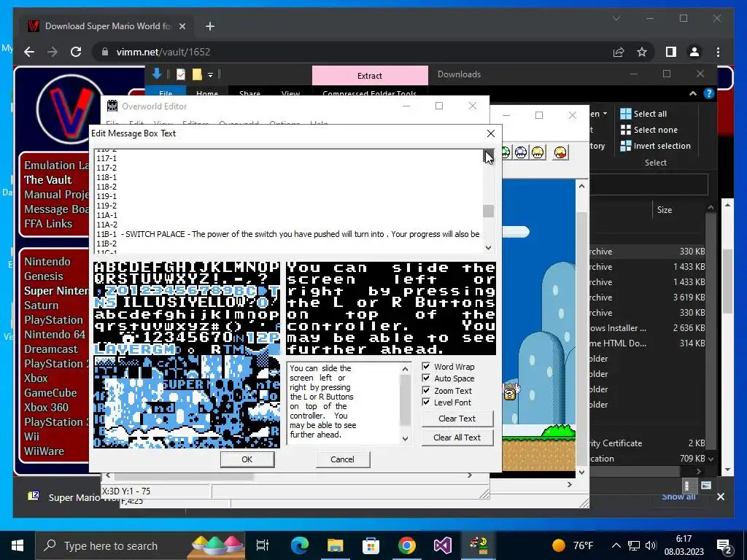Reload the vimm.net page
This screenshot has height=560, width=747.
pyautogui.click(x=76, y=52)
